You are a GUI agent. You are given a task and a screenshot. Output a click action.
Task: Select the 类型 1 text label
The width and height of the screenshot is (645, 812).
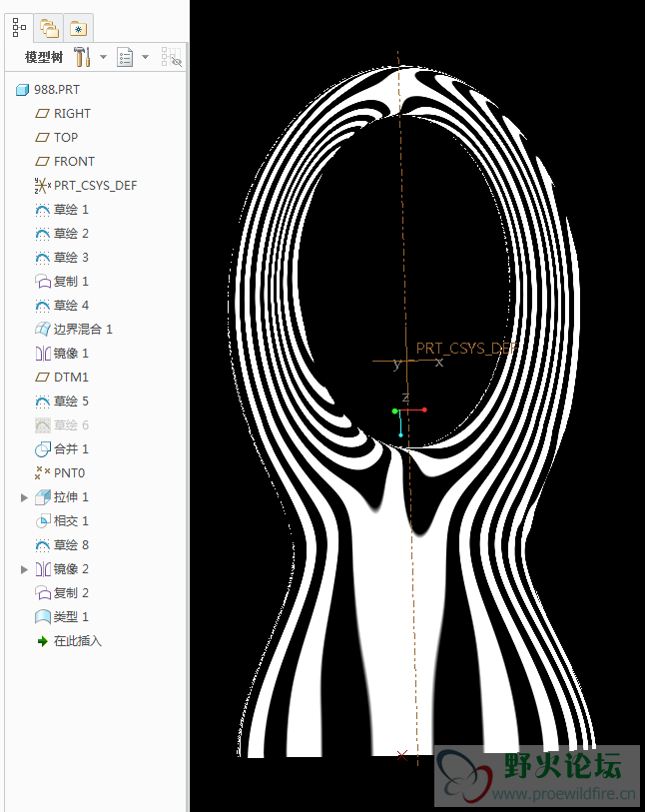tap(71, 617)
